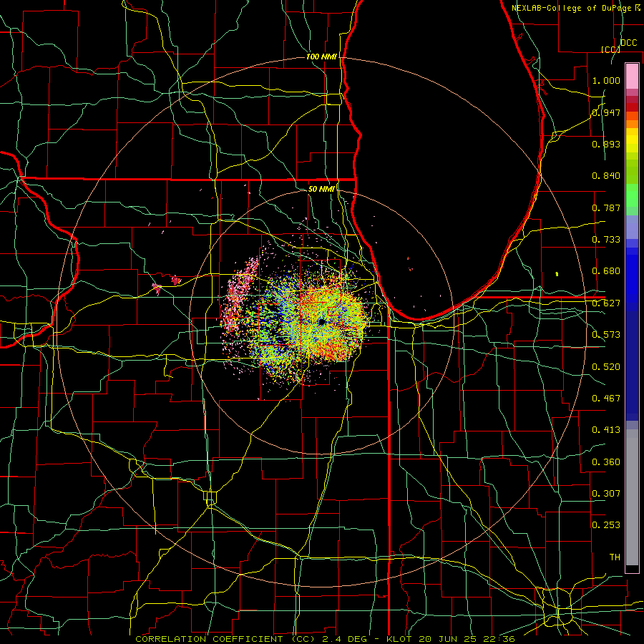Viewport: 644px width, 644px height.
Task: Click the 0.840 scale value
Action: 606,176
